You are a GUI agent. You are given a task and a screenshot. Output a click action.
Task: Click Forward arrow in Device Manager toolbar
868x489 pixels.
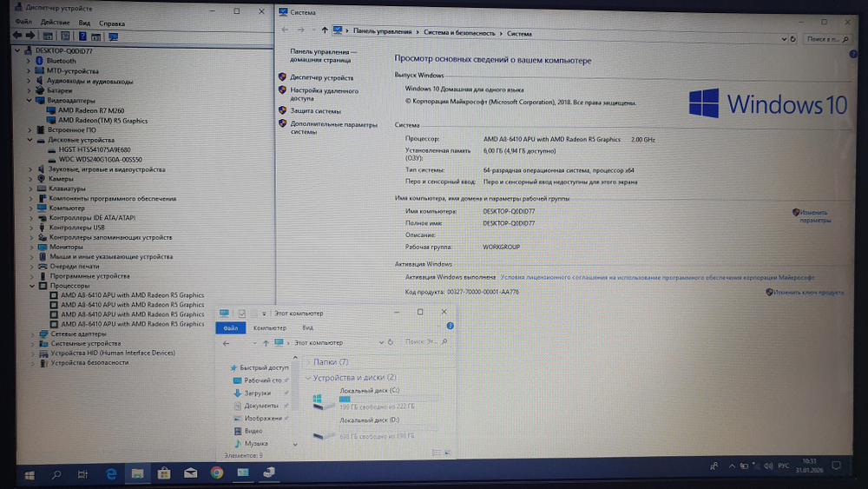30,36
